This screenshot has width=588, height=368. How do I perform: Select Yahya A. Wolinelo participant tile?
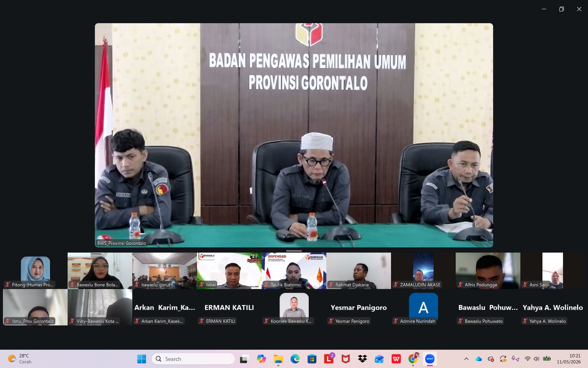(553, 307)
